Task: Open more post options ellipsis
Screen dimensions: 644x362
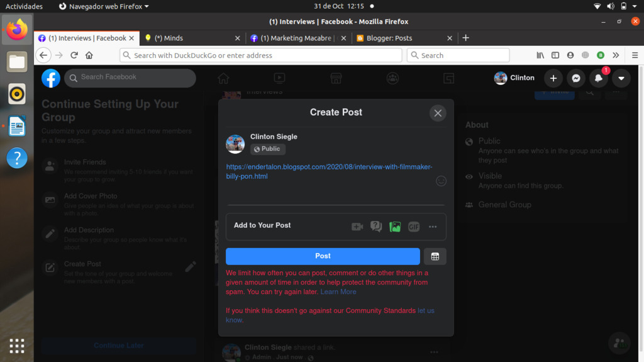Action: coord(433,227)
